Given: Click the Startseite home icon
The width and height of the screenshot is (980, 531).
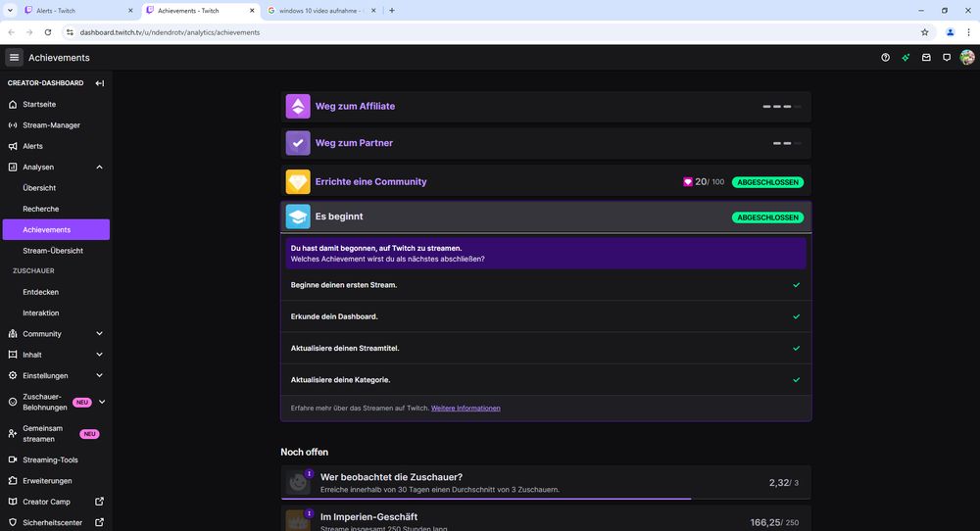Looking at the screenshot, I should [13, 104].
